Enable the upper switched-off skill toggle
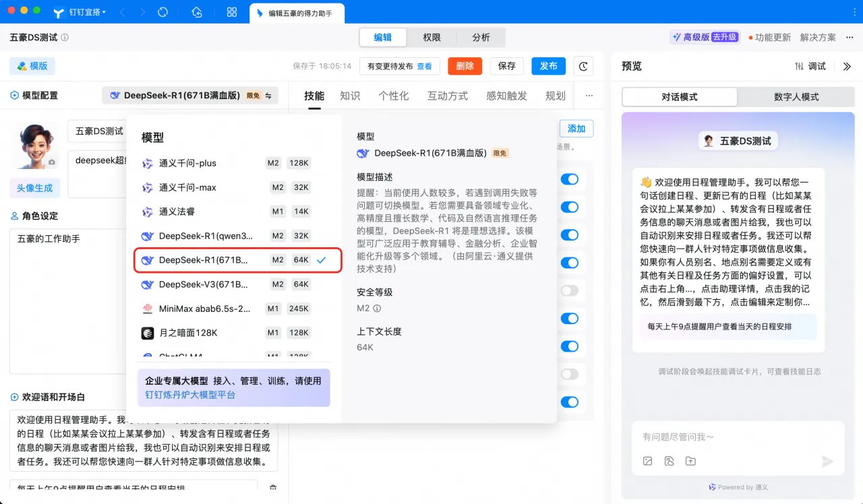The width and height of the screenshot is (863, 504). pos(570,290)
